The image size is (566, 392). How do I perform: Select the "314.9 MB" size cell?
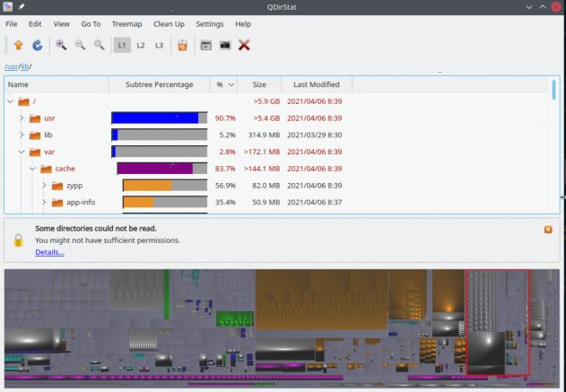tap(264, 135)
